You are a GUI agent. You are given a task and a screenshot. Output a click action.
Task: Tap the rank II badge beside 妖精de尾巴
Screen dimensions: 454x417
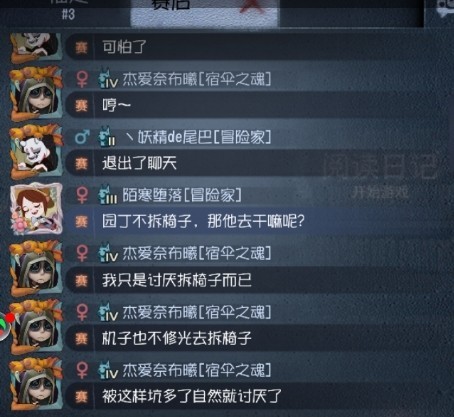tap(107, 136)
